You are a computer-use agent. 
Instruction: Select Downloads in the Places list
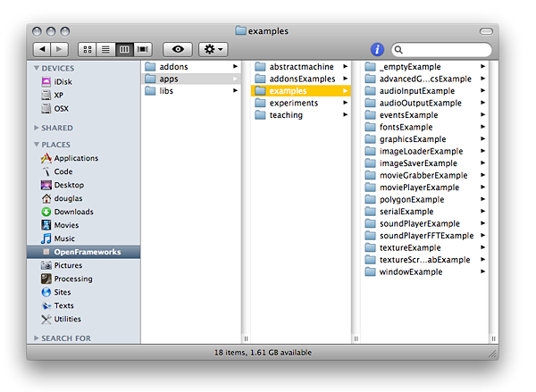point(73,212)
